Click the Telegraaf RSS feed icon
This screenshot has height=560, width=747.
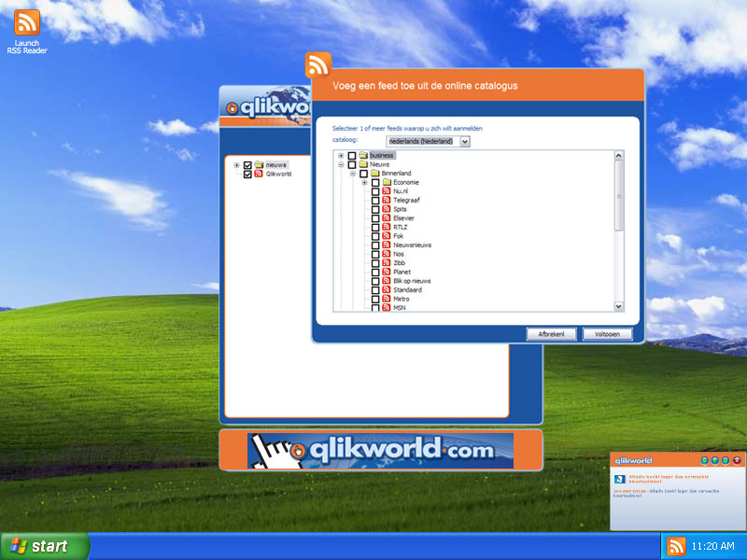pyautogui.click(x=386, y=201)
